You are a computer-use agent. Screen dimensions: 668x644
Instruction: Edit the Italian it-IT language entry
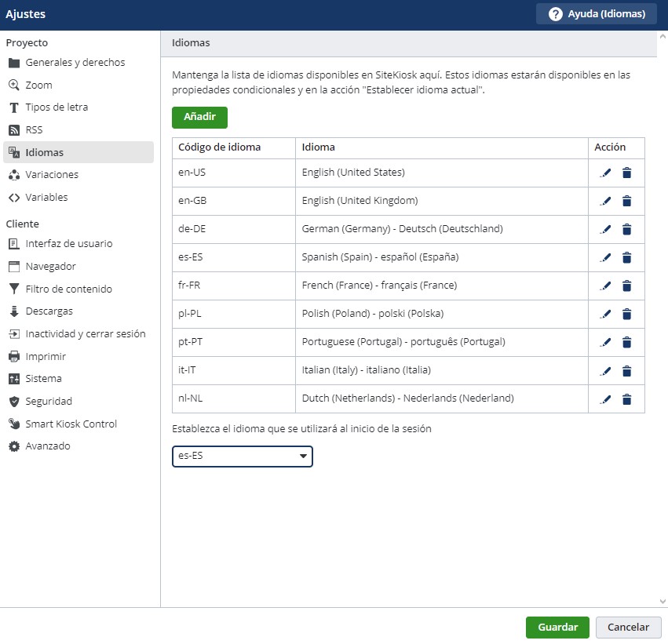coord(604,371)
